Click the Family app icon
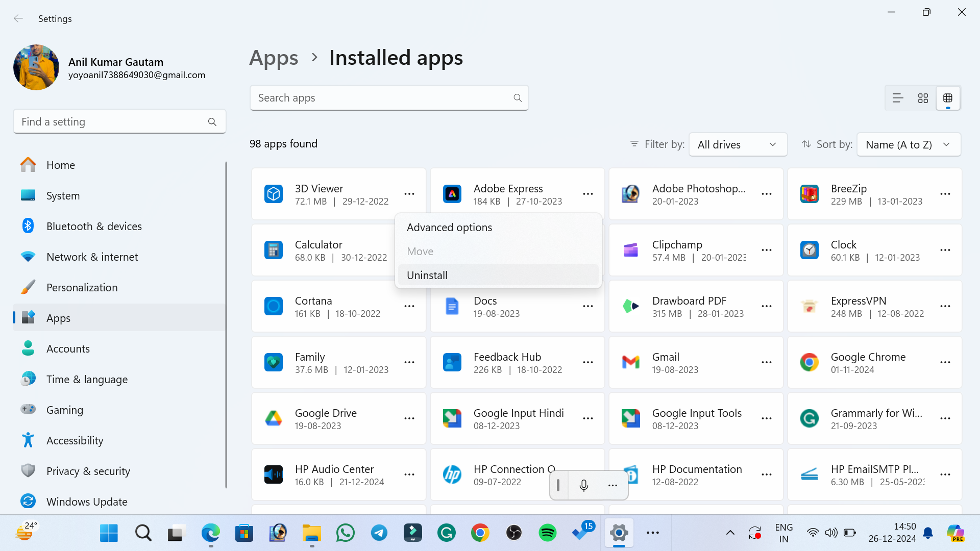 (274, 362)
